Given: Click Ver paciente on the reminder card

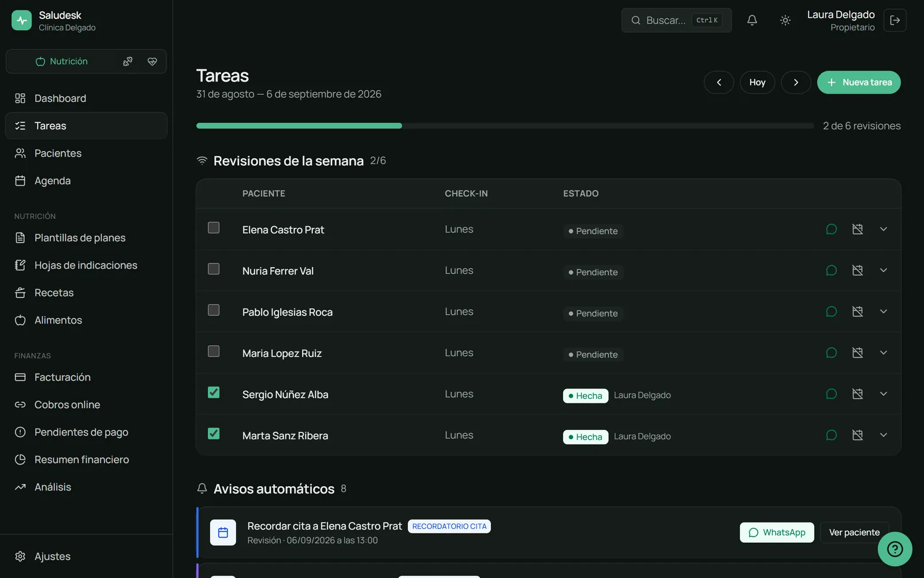Looking at the screenshot, I should tap(854, 532).
